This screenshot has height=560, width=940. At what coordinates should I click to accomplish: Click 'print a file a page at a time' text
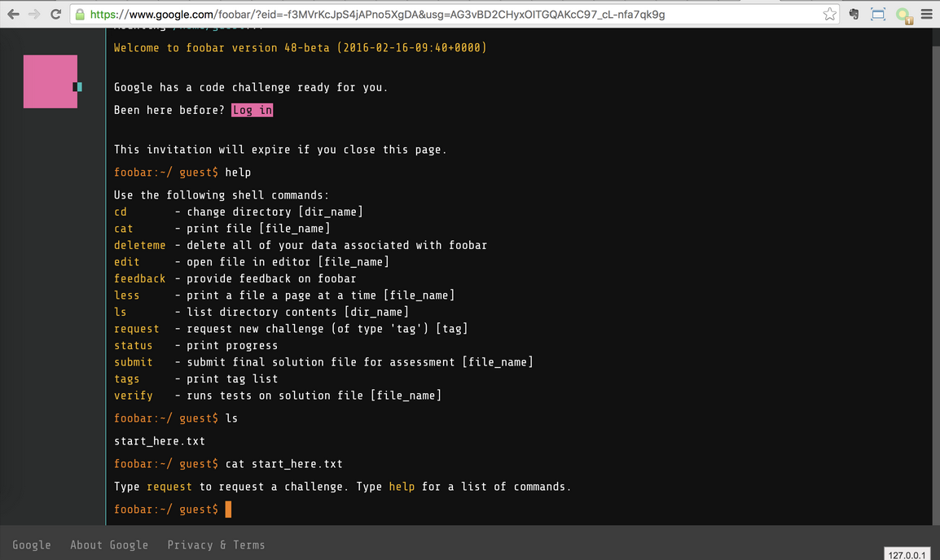tap(321, 295)
